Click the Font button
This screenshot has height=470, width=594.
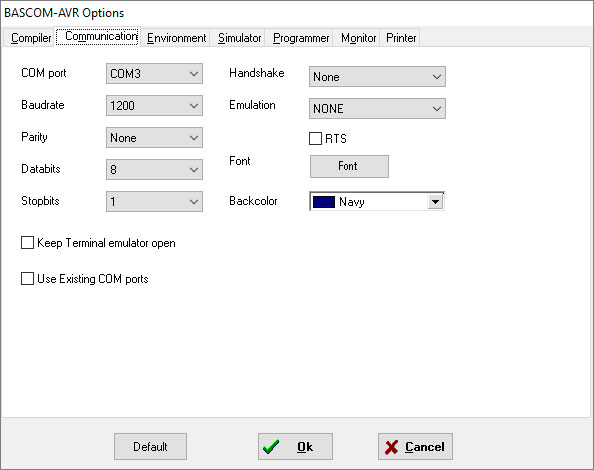pyautogui.click(x=349, y=166)
